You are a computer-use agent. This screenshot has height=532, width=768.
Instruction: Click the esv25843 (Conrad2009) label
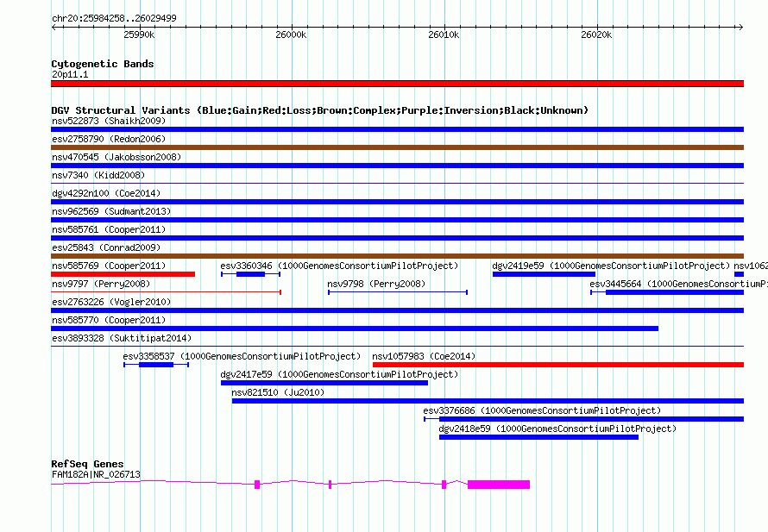click(106, 247)
